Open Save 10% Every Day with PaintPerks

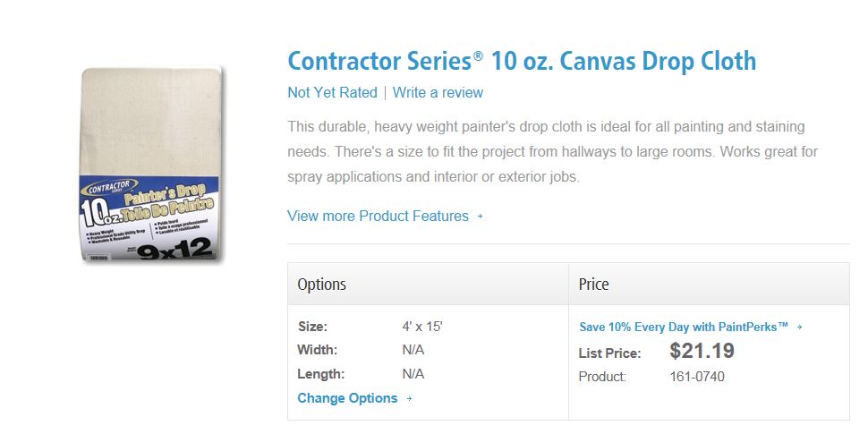coord(684,327)
